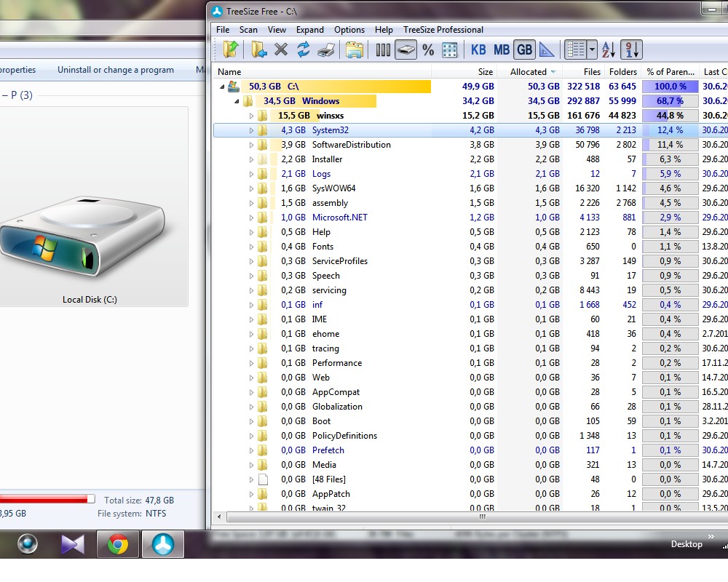Open the Scan menu
The width and height of the screenshot is (728, 582).
[x=248, y=30]
